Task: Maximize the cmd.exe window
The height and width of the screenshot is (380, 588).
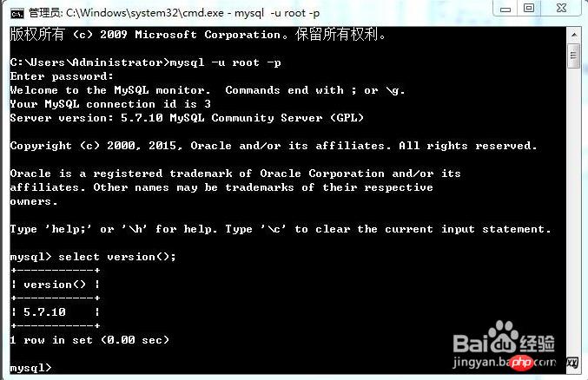Action: coord(529,9)
